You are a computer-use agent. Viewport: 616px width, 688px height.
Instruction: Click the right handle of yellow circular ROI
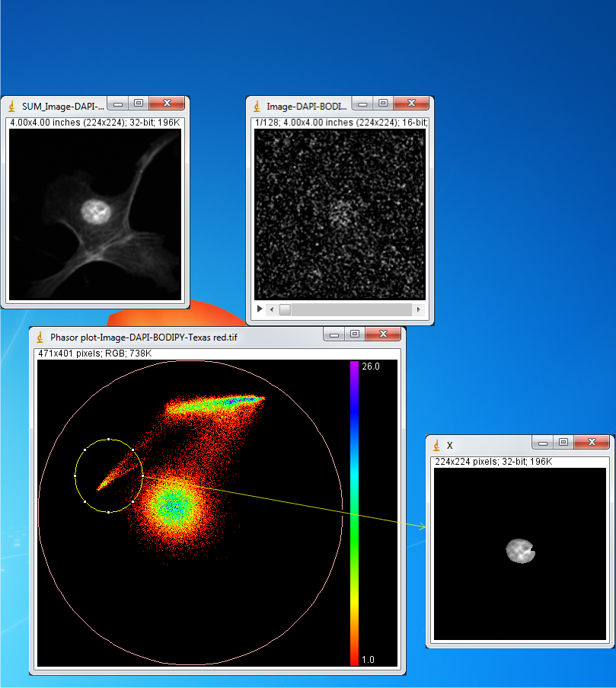click(x=142, y=475)
